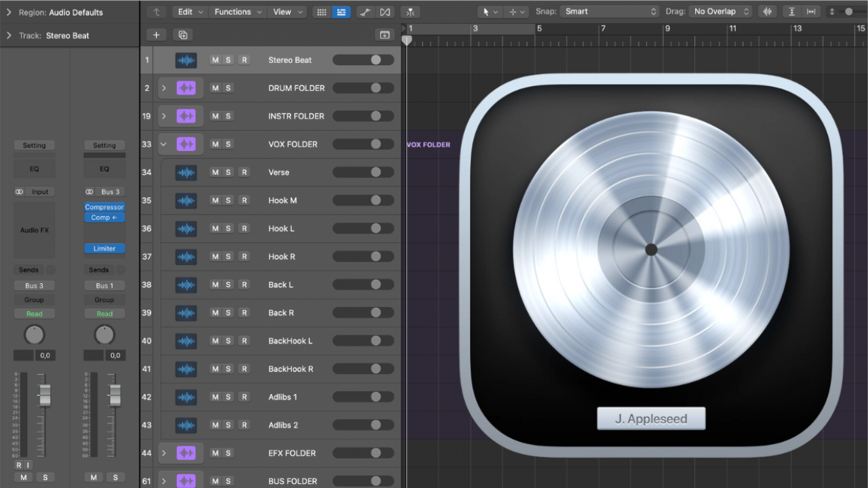Viewport: 868px width, 488px height.
Task: Record-enable the Adlibs 1 track
Action: 244,397
